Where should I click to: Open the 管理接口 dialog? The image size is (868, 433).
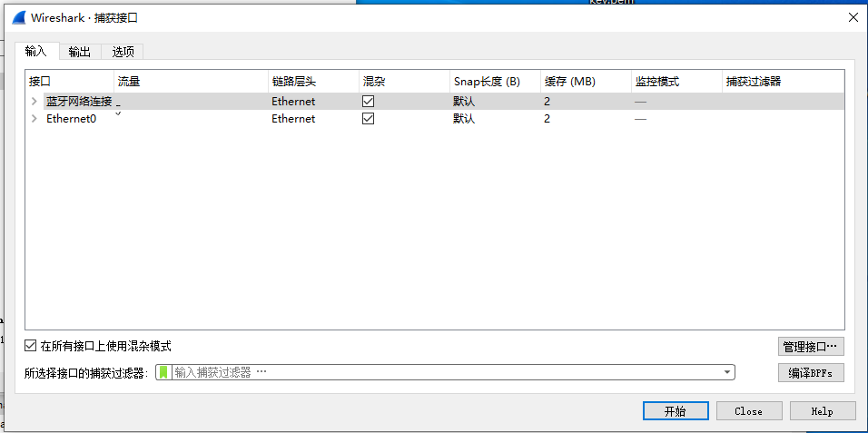[x=811, y=347]
